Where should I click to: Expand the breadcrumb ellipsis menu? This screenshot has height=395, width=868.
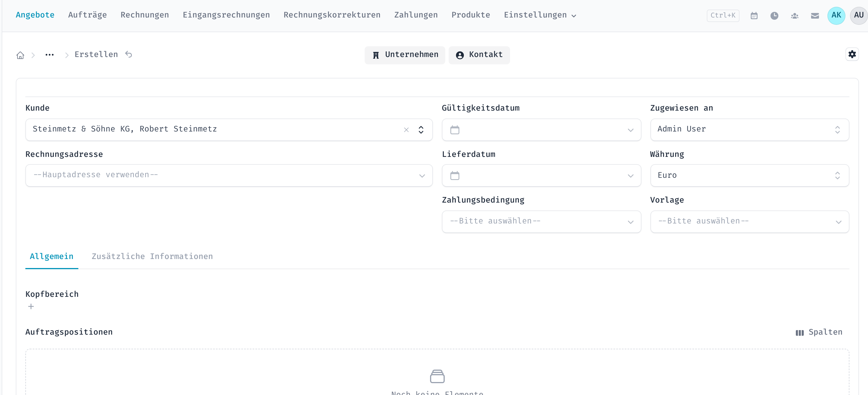(50, 55)
